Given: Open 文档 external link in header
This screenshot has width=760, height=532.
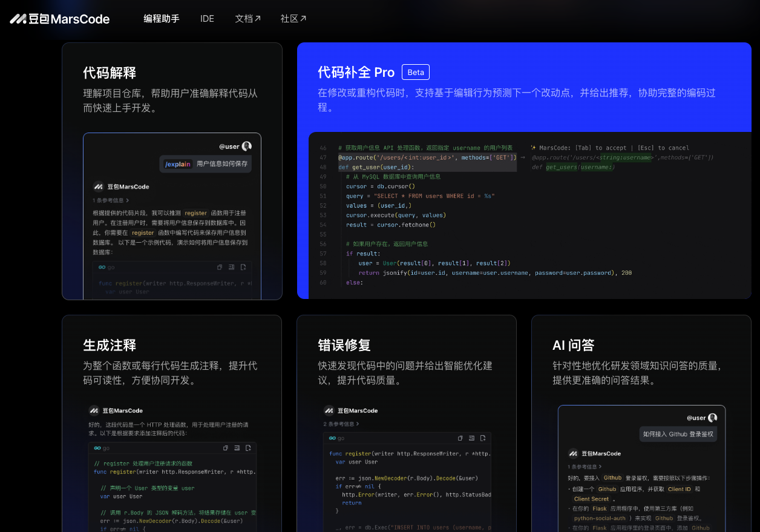Looking at the screenshot, I should click(247, 19).
